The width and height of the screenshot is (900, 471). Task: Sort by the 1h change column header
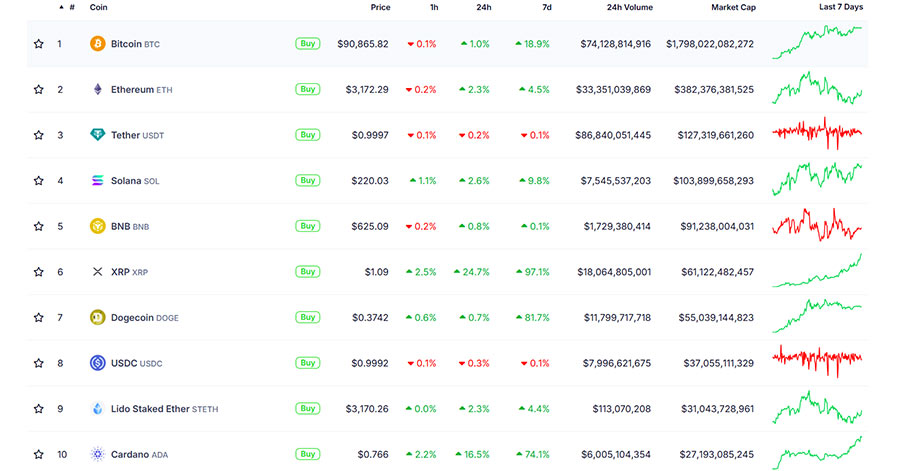434,7
